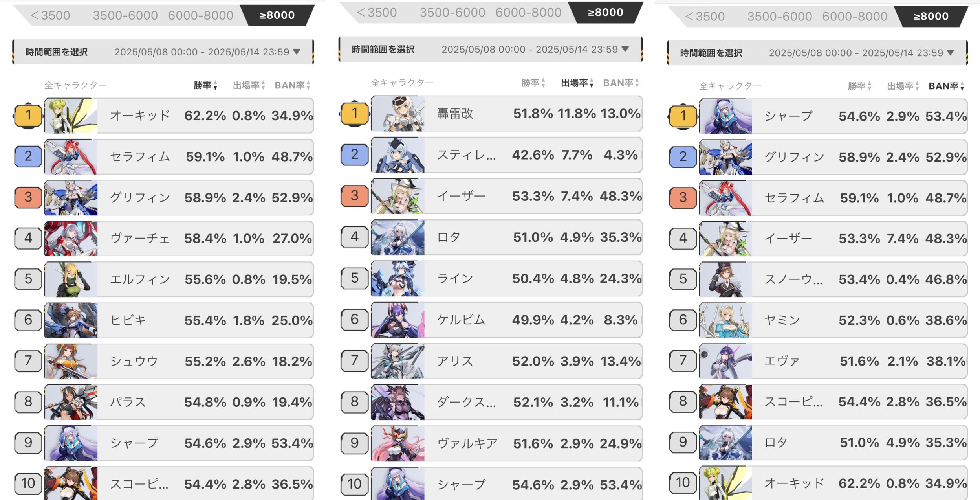Click the ヴァルキア character portrait
Image resolution: width=980 pixels, height=500 pixels.
click(x=397, y=444)
